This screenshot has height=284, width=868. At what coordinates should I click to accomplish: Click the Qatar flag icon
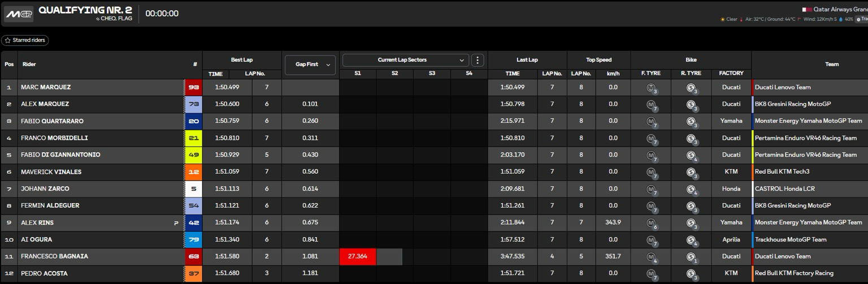pyautogui.click(x=808, y=9)
